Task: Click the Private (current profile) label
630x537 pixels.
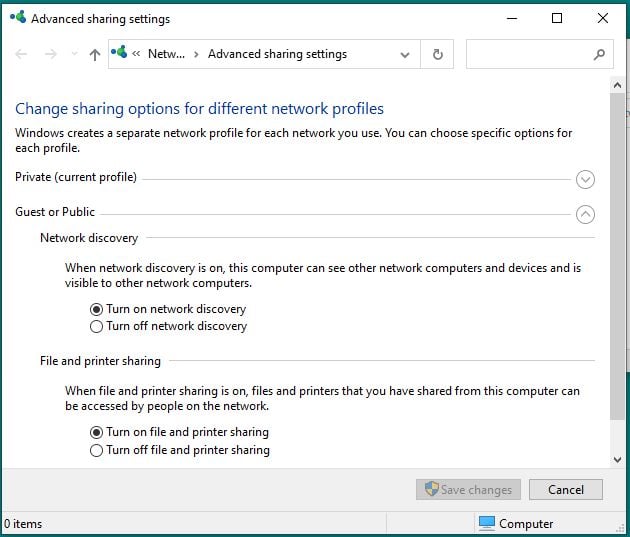Action: pos(76,177)
